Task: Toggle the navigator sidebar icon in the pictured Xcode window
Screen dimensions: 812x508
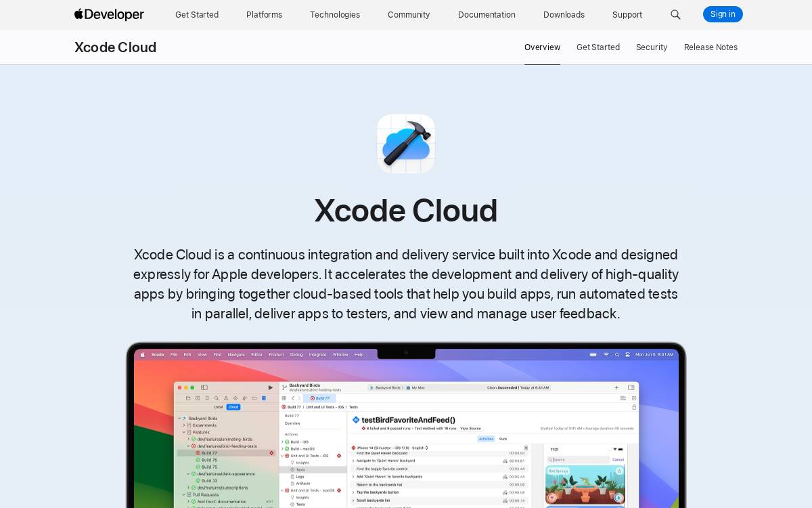Action: pos(204,387)
